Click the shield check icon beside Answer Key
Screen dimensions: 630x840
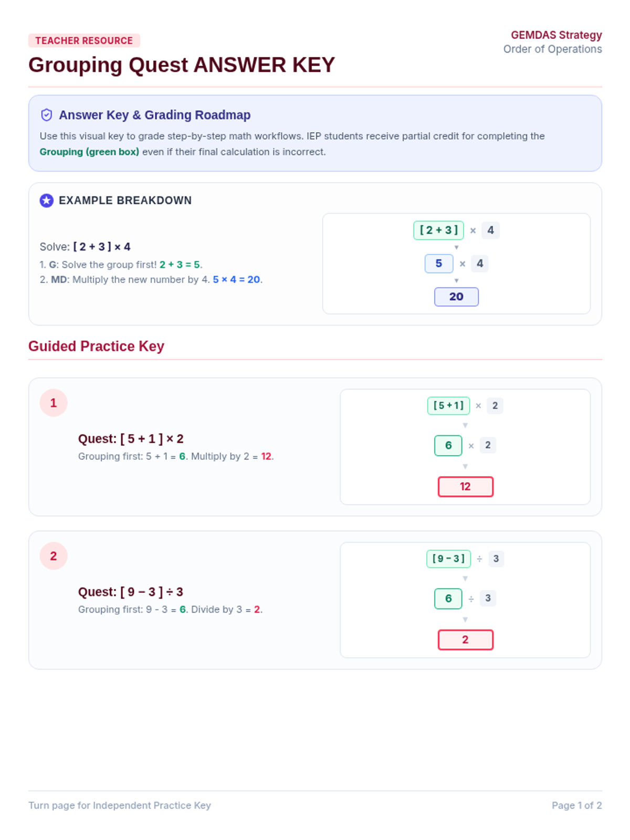(47, 115)
